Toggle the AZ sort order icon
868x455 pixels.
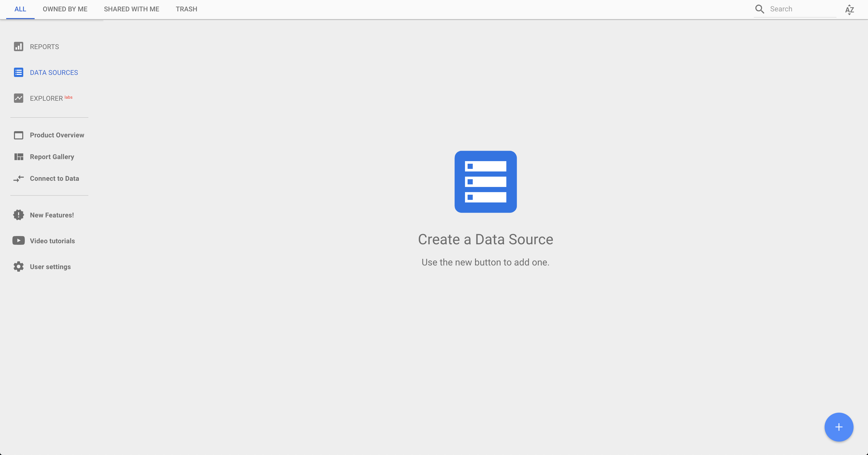coord(849,10)
